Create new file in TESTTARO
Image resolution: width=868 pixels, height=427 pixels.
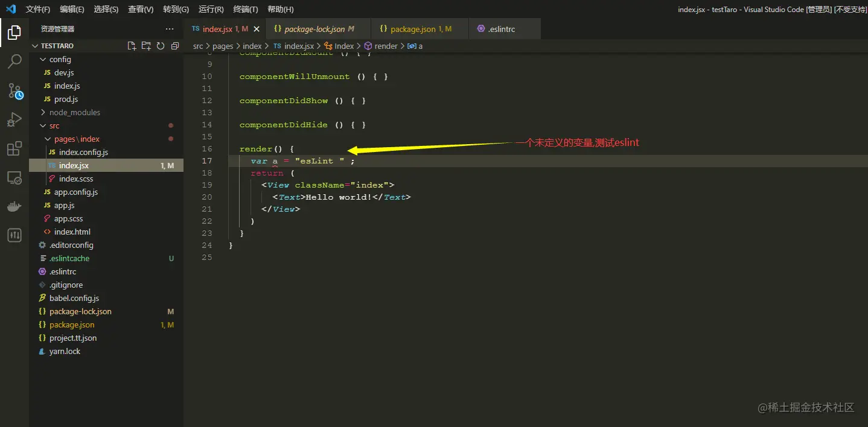click(132, 46)
